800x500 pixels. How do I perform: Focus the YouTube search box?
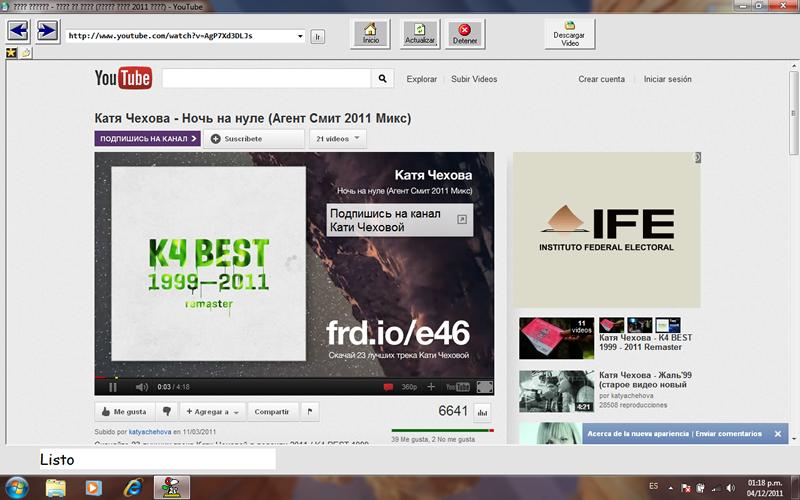point(266,79)
